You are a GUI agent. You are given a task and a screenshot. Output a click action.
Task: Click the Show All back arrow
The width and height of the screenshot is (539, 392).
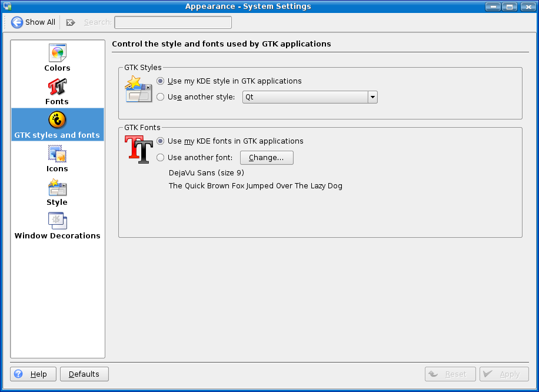coord(17,22)
